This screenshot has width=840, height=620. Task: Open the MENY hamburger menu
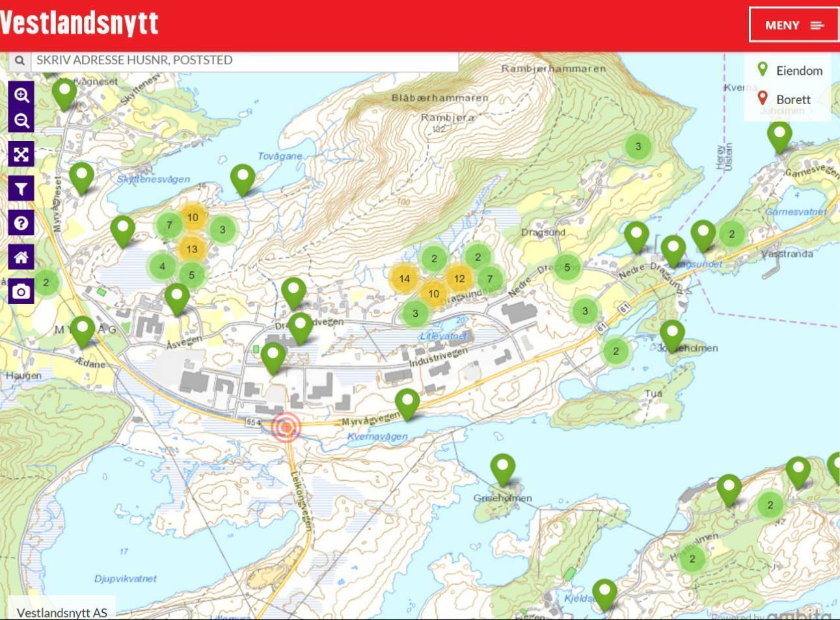[793, 25]
